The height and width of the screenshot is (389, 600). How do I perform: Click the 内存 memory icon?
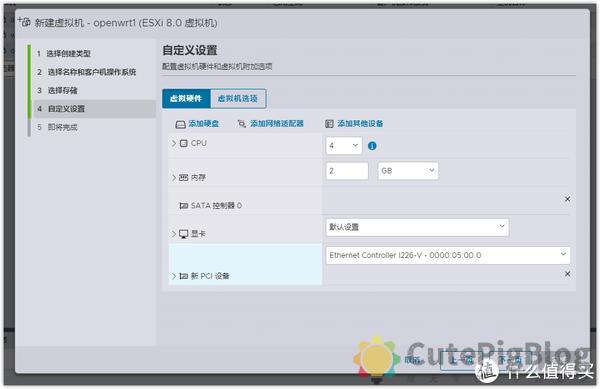click(184, 177)
